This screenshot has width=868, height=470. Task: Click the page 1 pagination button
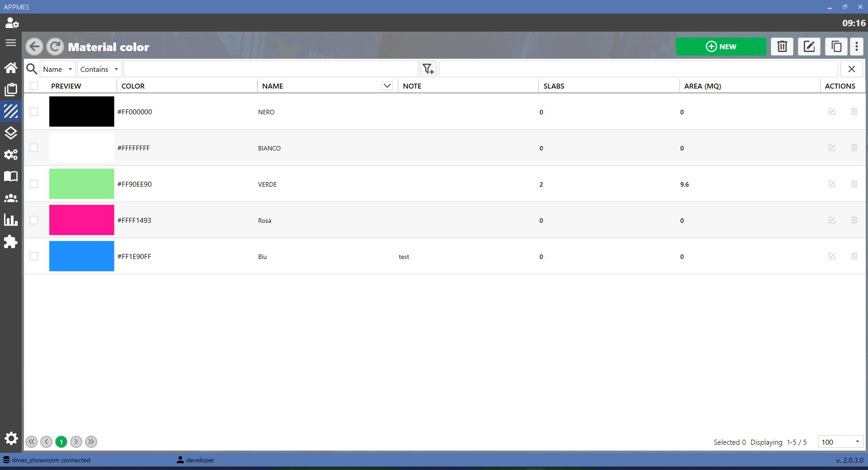[61, 442]
